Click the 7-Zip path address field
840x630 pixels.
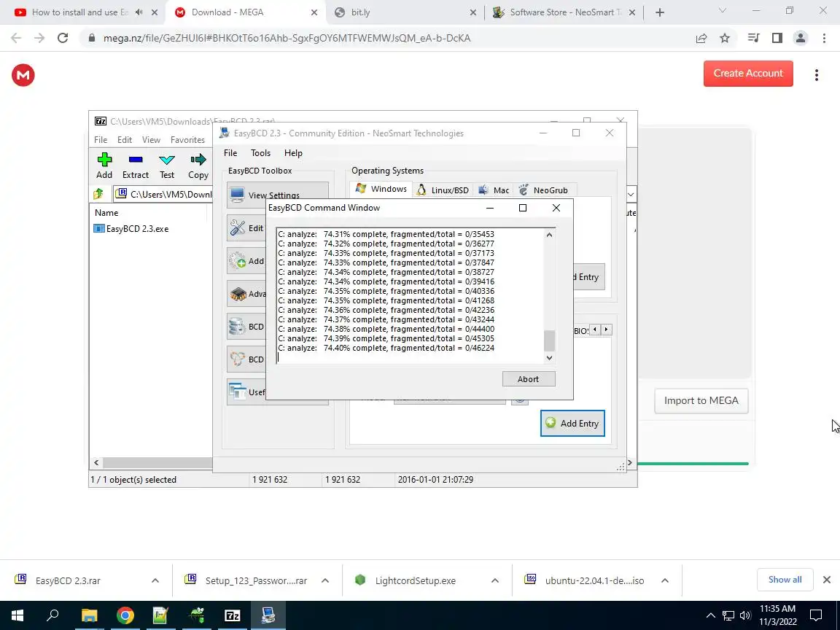pyautogui.click(x=163, y=194)
